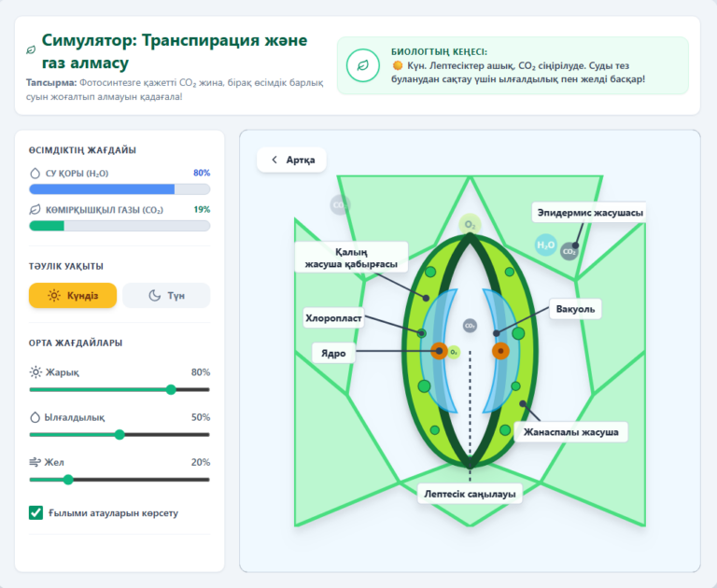The height and width of the screenshot is (588, 717).
Task: Click the grey CO₂ bubble inside the stomatal pore
Action: [x=471, y=326]
